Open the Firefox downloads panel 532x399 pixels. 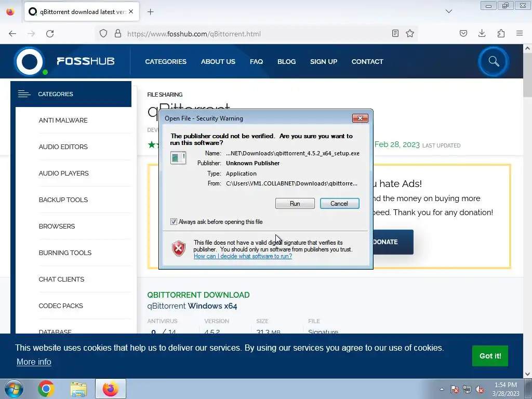482,34
